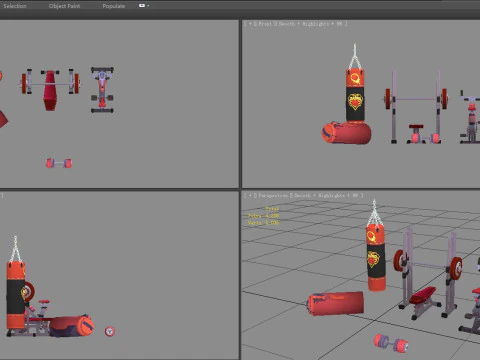Open the Populate ribbon tab

pyautogui.click(x=114, y=6)
